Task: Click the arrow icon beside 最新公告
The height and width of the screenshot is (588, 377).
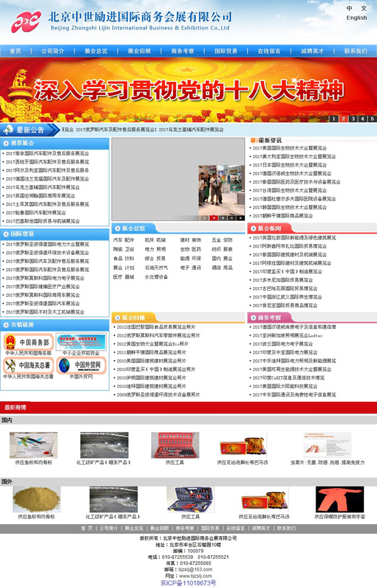Action: pyautogui.click(x=8, y=130)
